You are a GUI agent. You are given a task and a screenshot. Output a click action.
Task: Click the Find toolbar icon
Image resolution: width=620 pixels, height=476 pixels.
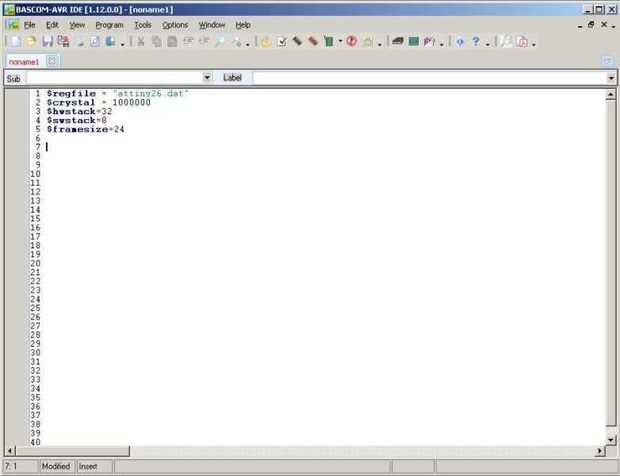pos(220,42)
